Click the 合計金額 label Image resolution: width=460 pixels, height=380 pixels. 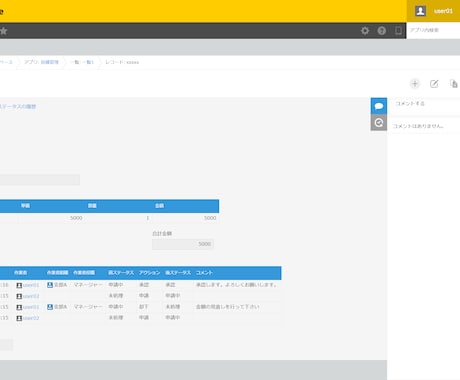click(162, 233)
